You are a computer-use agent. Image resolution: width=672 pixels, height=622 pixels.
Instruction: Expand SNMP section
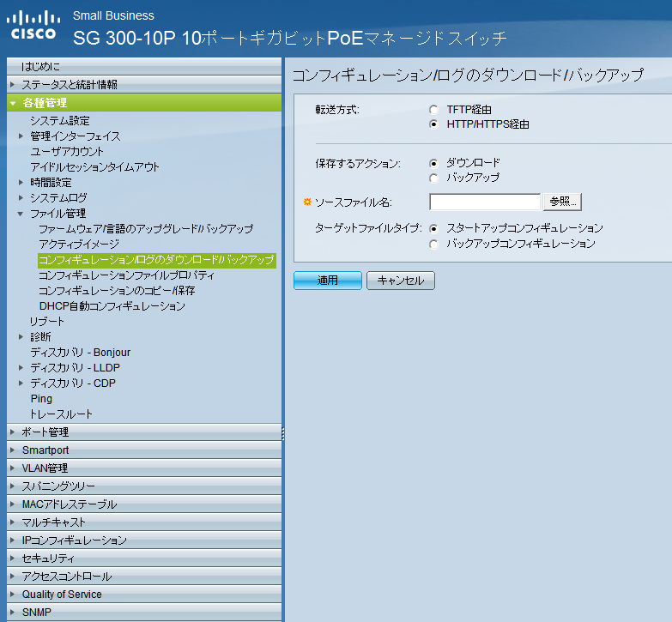(x=144, y=613)
